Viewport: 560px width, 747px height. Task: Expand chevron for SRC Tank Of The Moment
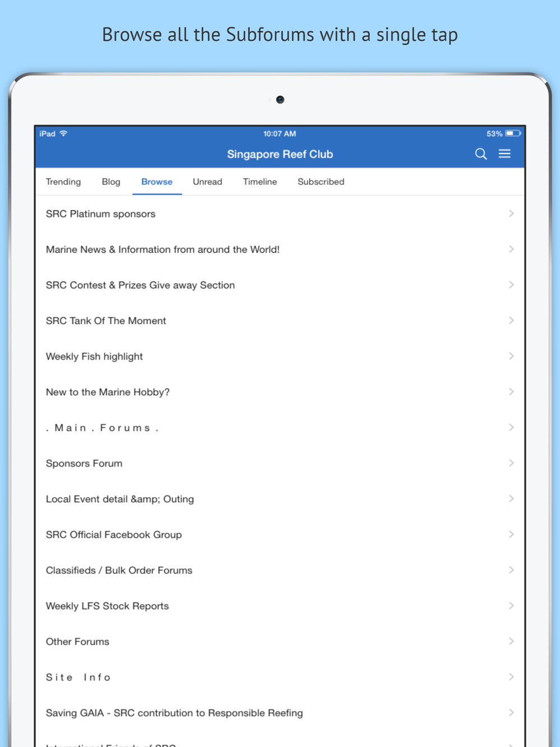(x=511, y=320)
